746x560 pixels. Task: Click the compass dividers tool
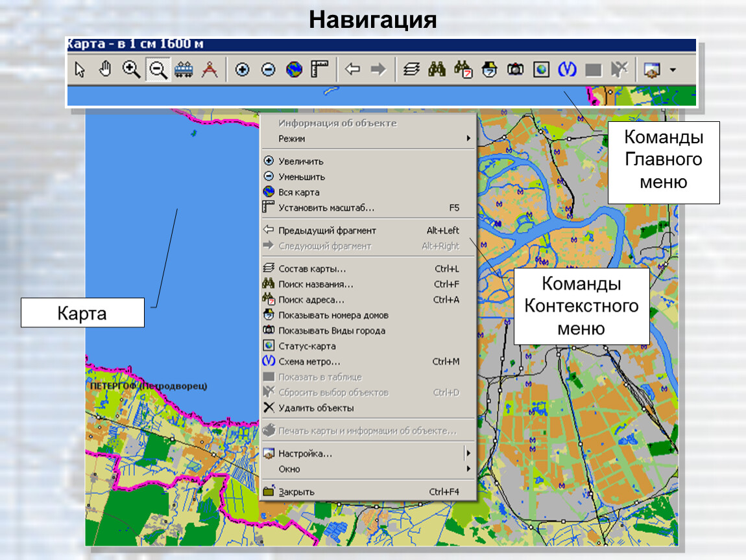click(210, 69)
